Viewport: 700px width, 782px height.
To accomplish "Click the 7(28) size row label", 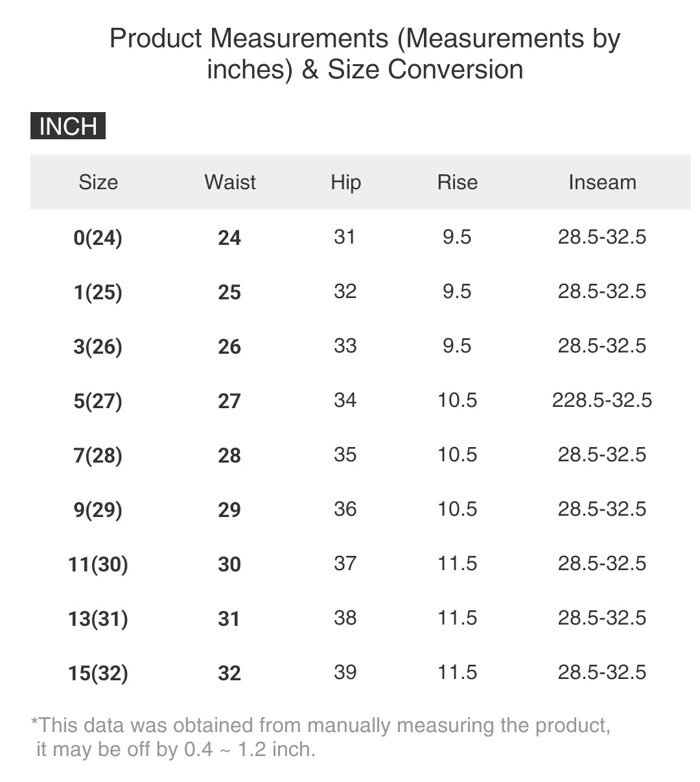I will [x=98, y=455].
